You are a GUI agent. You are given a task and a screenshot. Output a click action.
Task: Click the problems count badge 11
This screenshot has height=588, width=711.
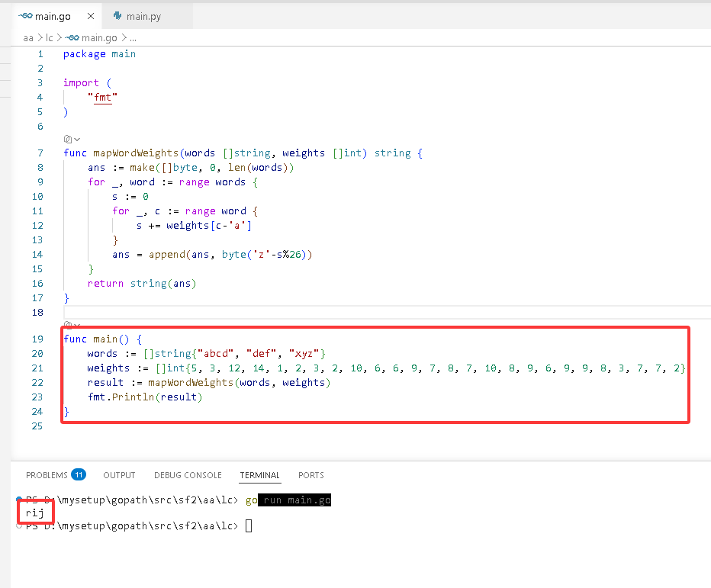[79, 474]
